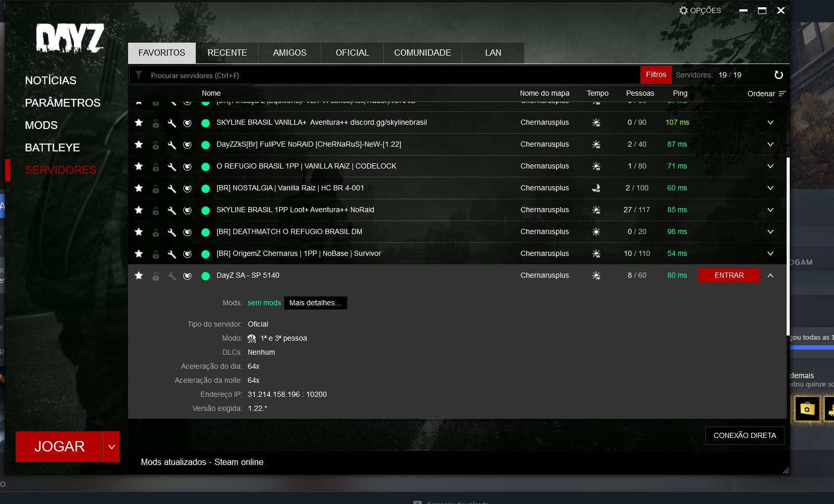This screenshot has width=834, height=504.
Task: Toggle favorite star for DayZ SA - SP 5140
Action: click(138, 276)
